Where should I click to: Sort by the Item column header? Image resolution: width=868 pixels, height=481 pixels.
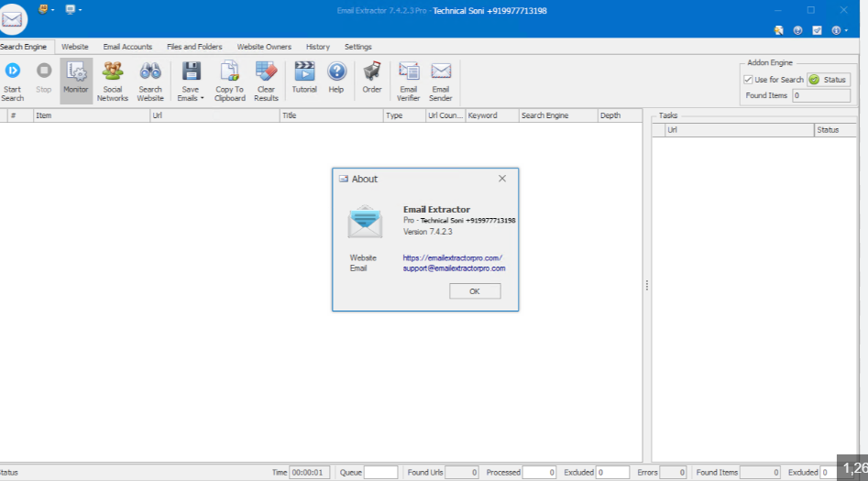tap(92, 115)
